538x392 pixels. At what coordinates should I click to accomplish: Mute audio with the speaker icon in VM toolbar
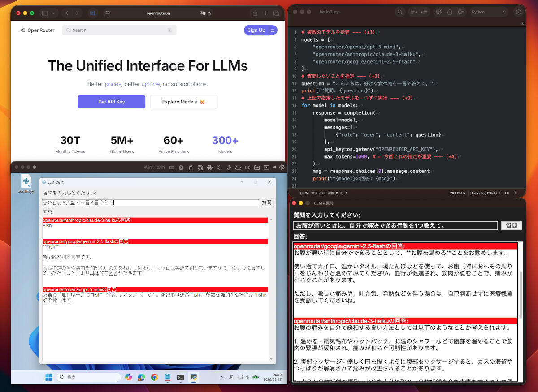pos(219,167)
